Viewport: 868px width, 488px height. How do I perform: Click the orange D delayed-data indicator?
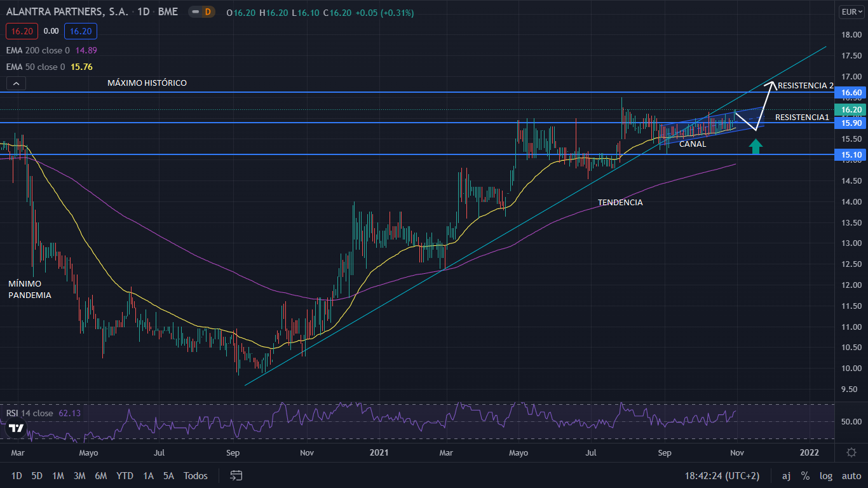[207, 12]
